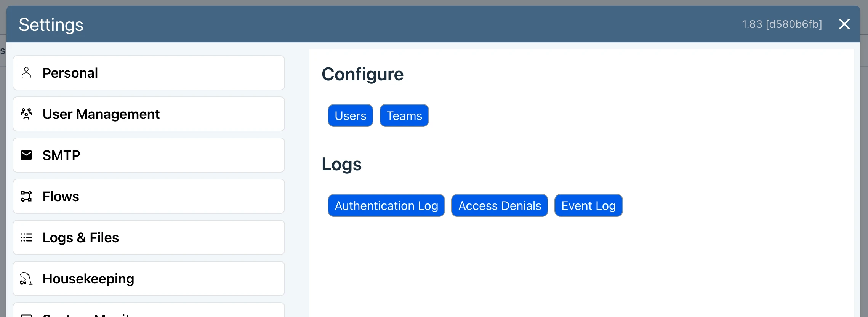Open the Personal settings section
Viewport: 868px width, 317px height.
pos(149,73)
